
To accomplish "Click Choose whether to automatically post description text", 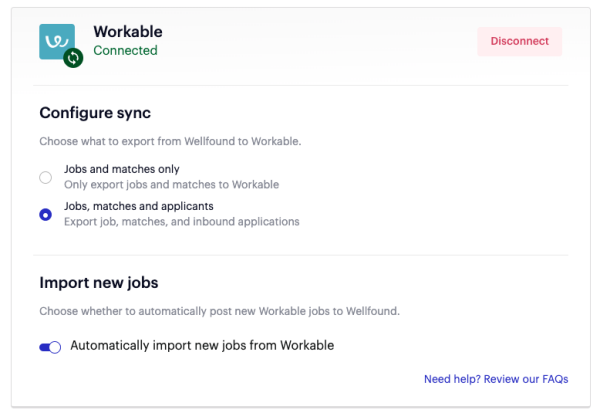I will coord(220,311).
